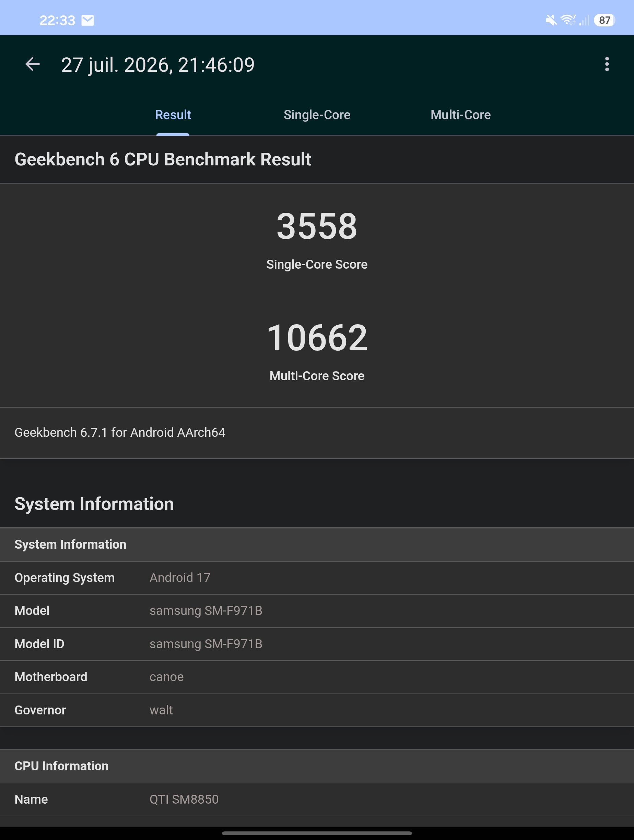634x840 pixels.
Task: Tap the Android 17 value
Action: (x=180, y=577)
